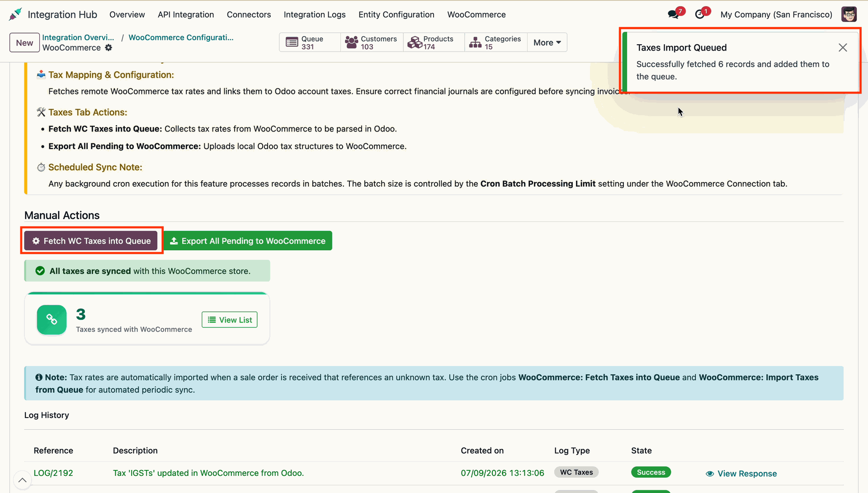
Task: Click the green link icon on the taxes synced card
Action: click(x=52, y=320)
